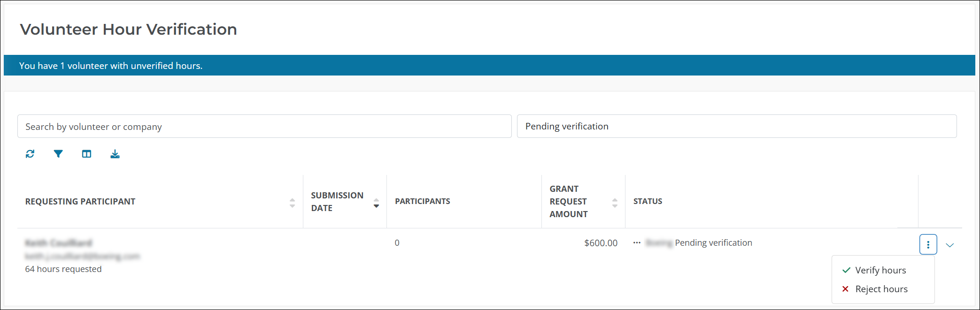Screen dimensions: 980x310
Task: Open the filter funnel icon
Action: [58, 154]
